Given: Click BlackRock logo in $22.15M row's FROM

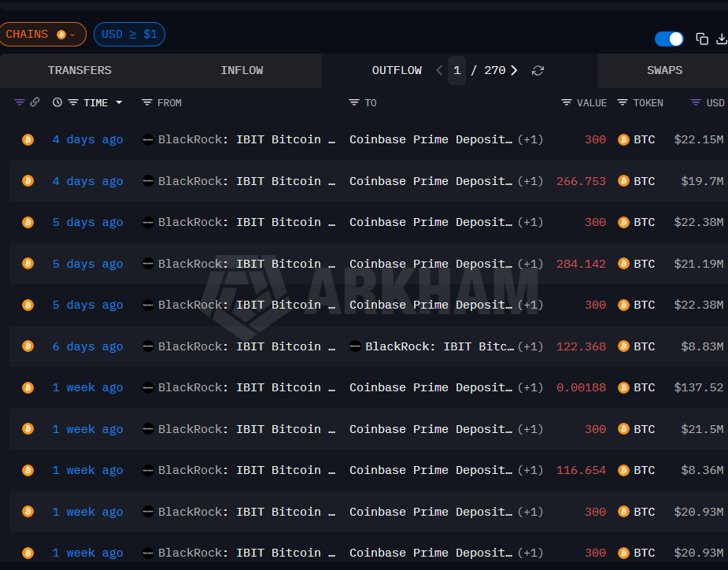Looking at the screenshot, I should pyautogui.click(x=148, y=139).
